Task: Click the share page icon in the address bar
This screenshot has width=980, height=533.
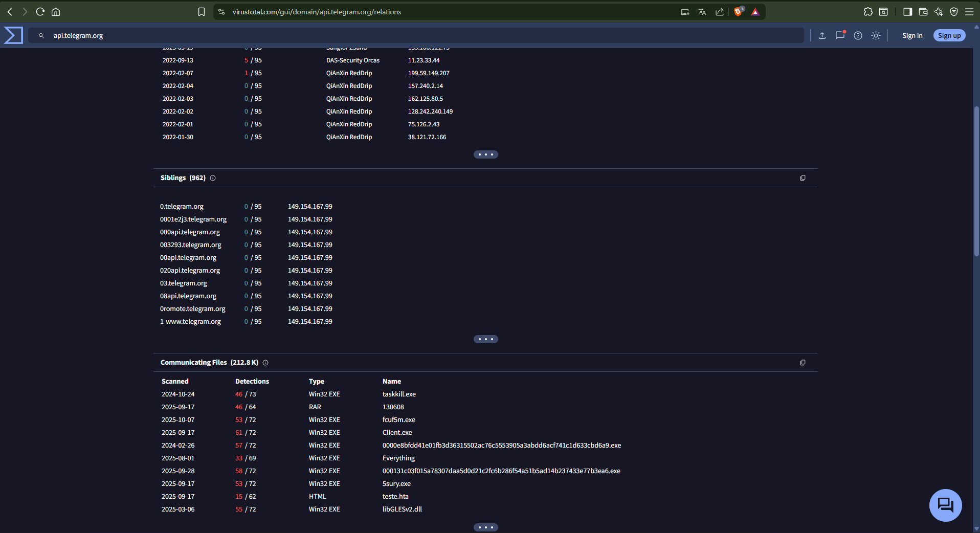Action: point(720,12)
